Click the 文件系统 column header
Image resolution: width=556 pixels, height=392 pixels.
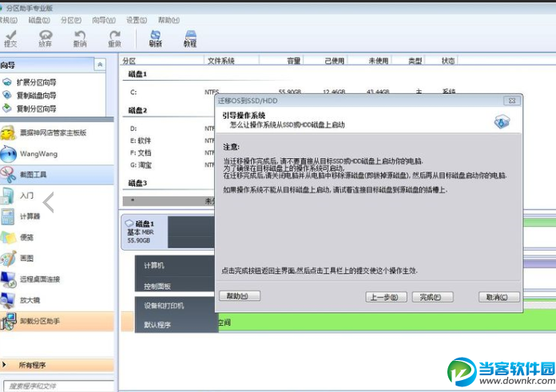point(232,61)
